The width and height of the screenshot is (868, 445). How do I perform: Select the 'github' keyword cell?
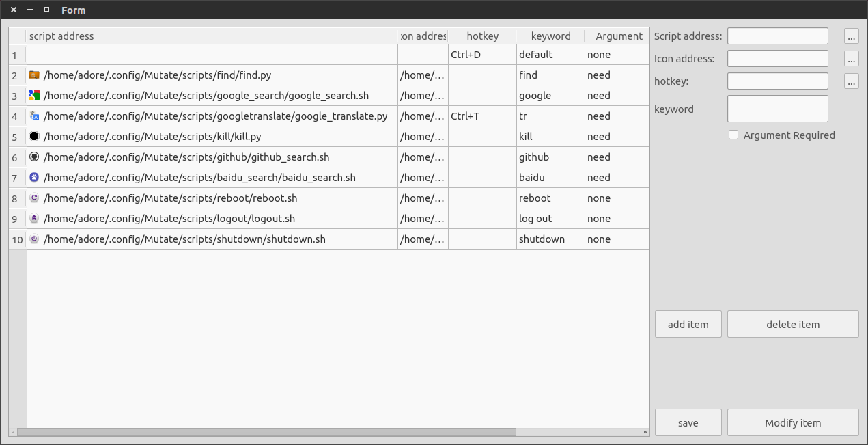[x=550, y=157]
